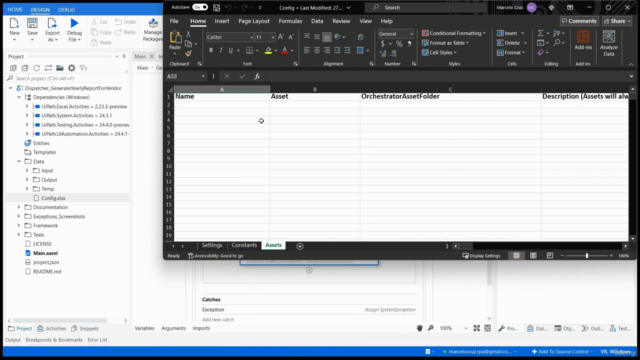Open the Variables panel in UiPath
640x360 pixels.
(x=144, y=328)
